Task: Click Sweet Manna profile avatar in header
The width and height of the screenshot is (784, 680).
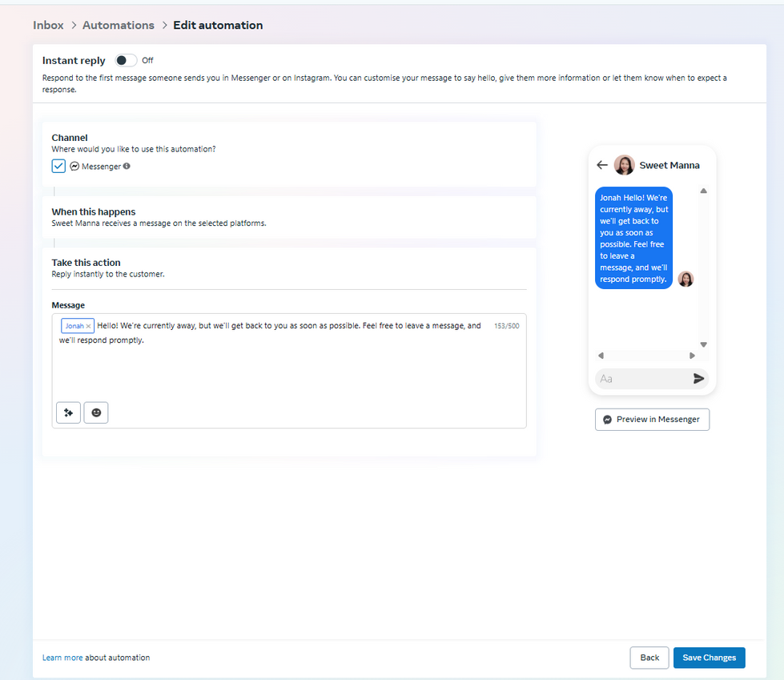Action: coord(624,165)
